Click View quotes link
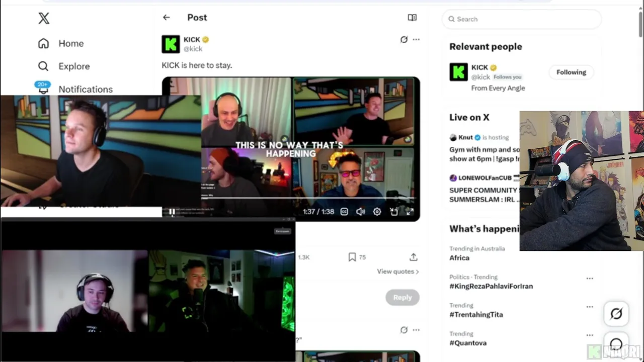This screenshot has height=362, width=644. [398, 271]
